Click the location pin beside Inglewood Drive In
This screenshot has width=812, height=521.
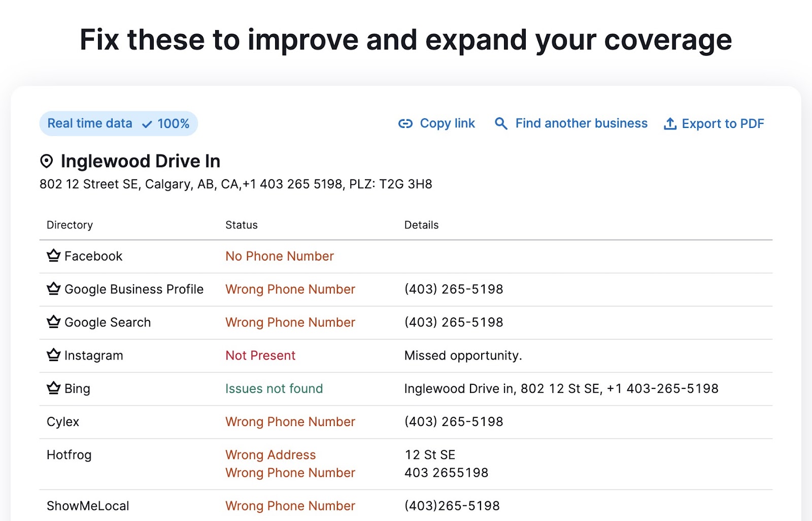coord(46,161)
